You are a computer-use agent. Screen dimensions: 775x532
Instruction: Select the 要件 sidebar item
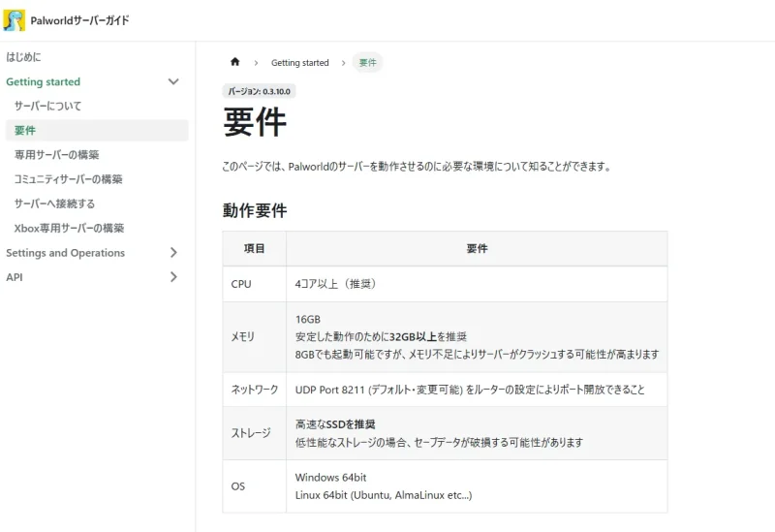[x=97, y=131]
